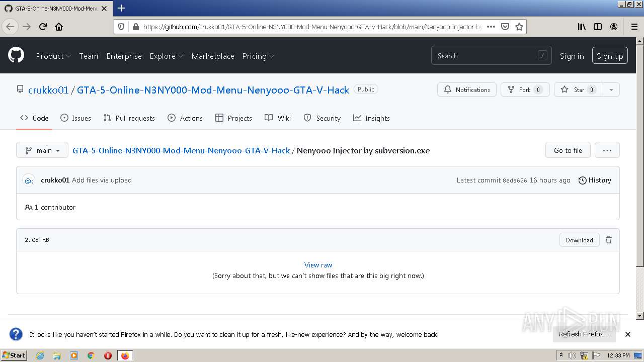Click the Go to file button
This screenshot has height=362, width=644.
click(568, 150)
